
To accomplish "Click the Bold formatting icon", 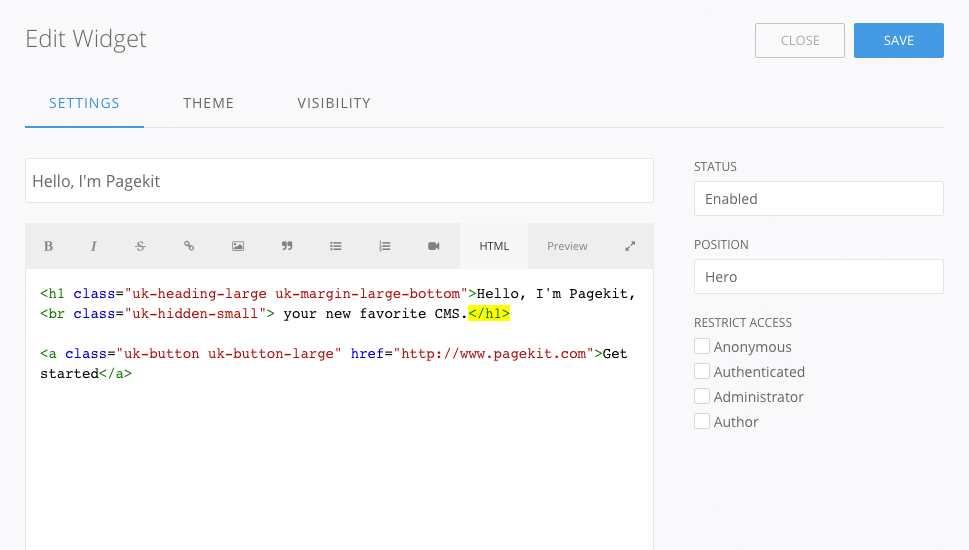I will pos(48,246).
